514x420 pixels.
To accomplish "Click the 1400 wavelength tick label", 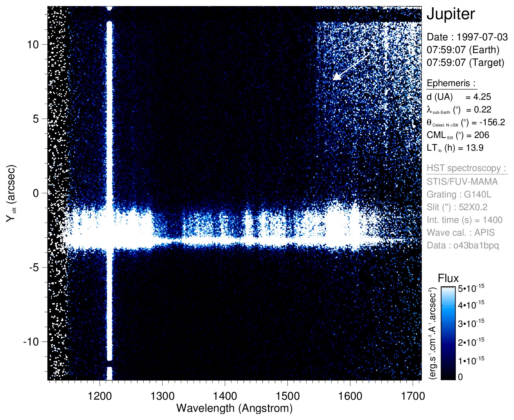I will 225,396.
